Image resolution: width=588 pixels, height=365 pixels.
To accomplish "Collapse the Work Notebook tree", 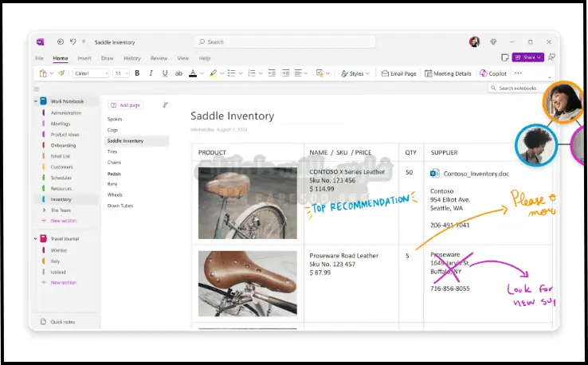I will pos(35,101).
